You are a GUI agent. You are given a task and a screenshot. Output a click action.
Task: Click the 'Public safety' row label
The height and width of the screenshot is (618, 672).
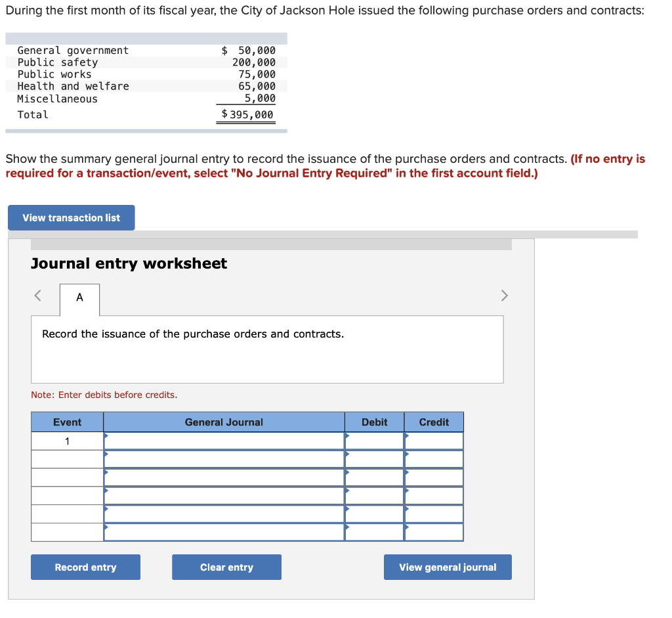[x=58, y=62]
